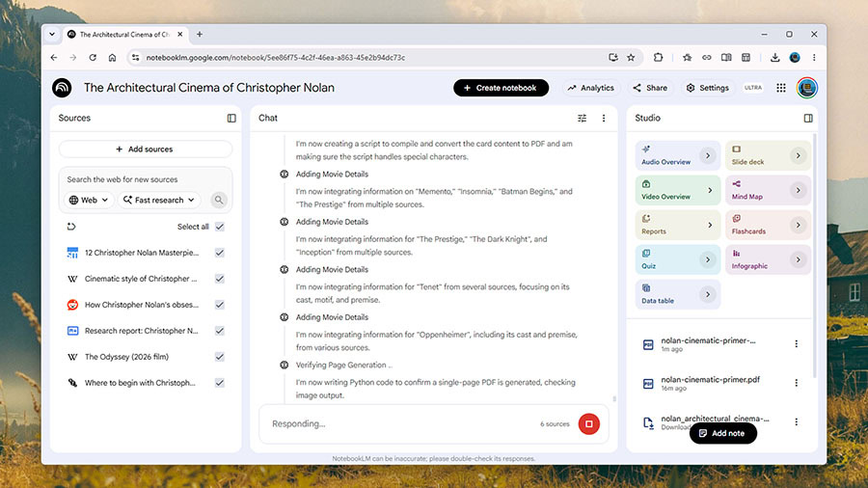Viewport: 868px width, 488px height.
Task: Uncheck Cinematic style of Christopher source
Action: click(x=220, y=279)
